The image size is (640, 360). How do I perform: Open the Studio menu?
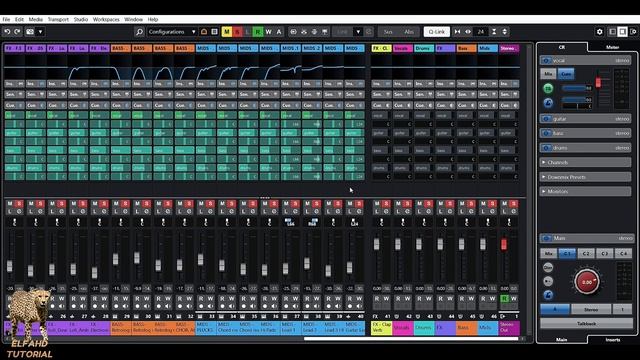[x=81, y=19]
